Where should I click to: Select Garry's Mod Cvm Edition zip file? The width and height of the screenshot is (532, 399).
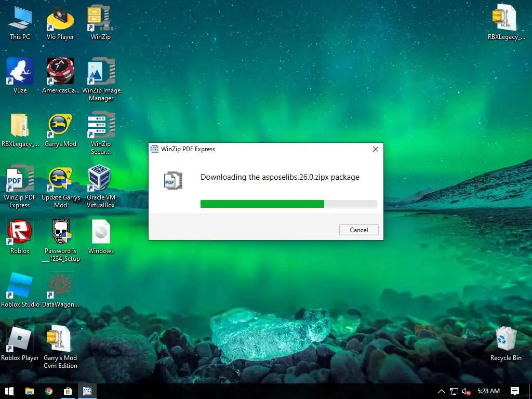60,348
